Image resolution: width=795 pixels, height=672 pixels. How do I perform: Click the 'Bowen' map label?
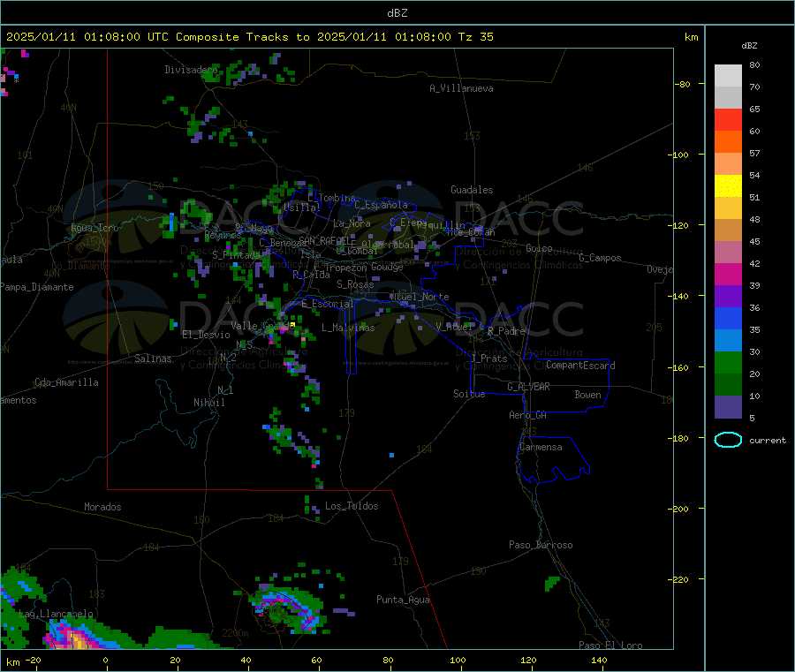587,395
